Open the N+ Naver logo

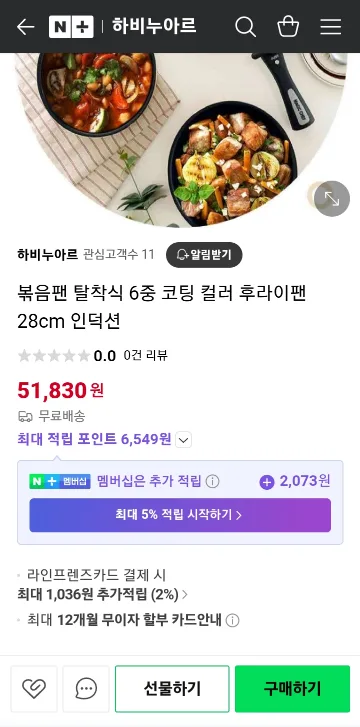(x=71, y=27)
